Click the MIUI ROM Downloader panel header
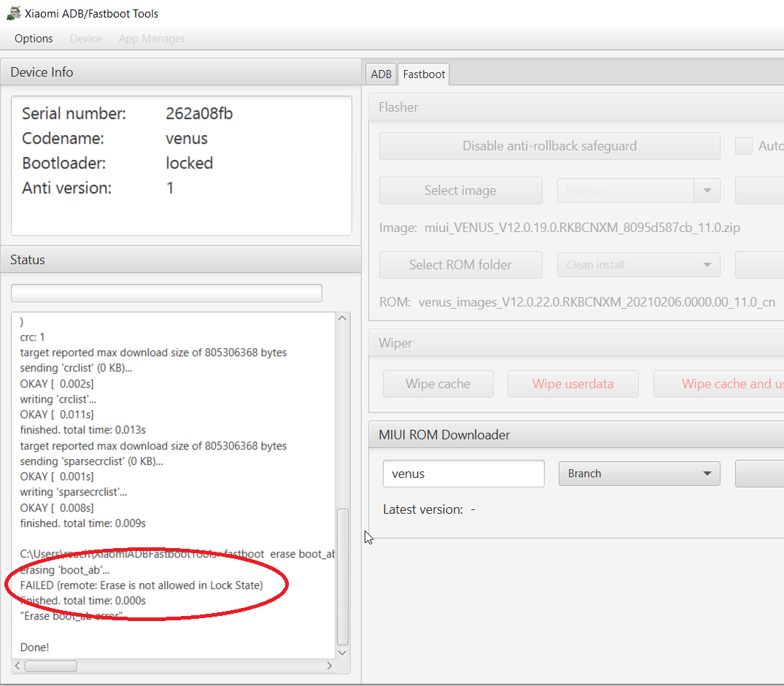Image resolution: width=784 pixels, height=686 pixels. click(x=576, y=434)
